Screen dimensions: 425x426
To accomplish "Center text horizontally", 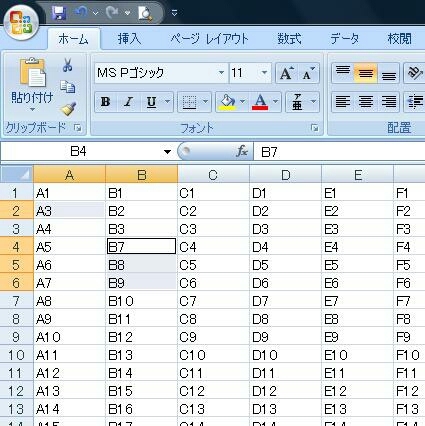I will coord(366,102).
